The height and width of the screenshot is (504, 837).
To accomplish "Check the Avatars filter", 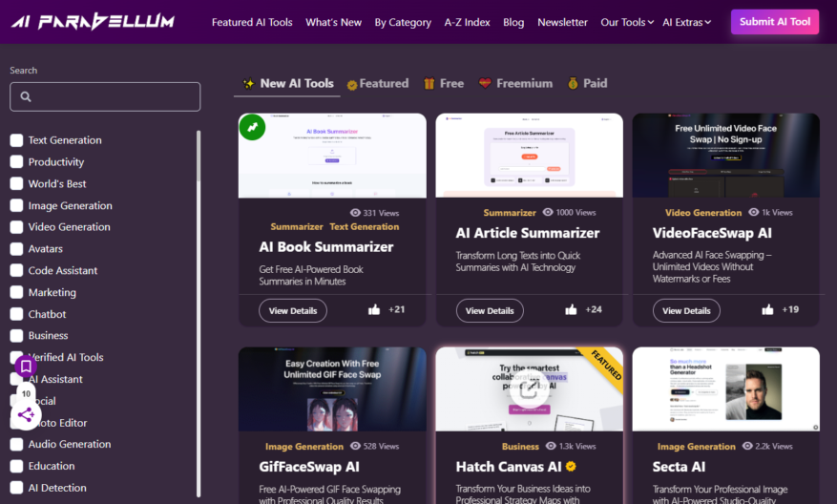I will tap(16, 249).
